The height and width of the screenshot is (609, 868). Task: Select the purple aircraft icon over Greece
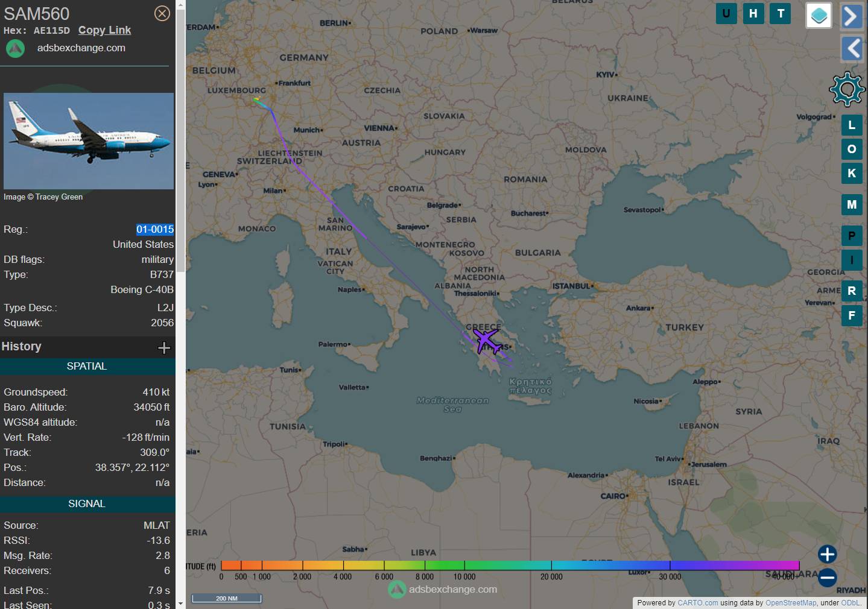(x=486, y=342)
